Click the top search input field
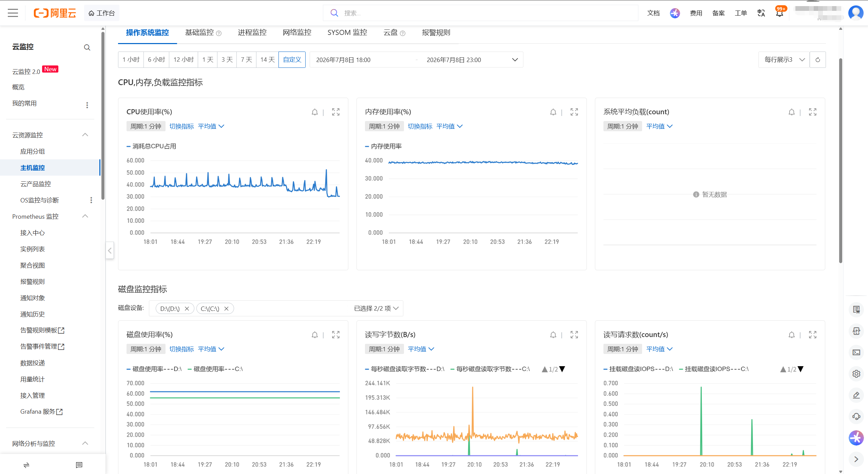 [x=480, y=13]
